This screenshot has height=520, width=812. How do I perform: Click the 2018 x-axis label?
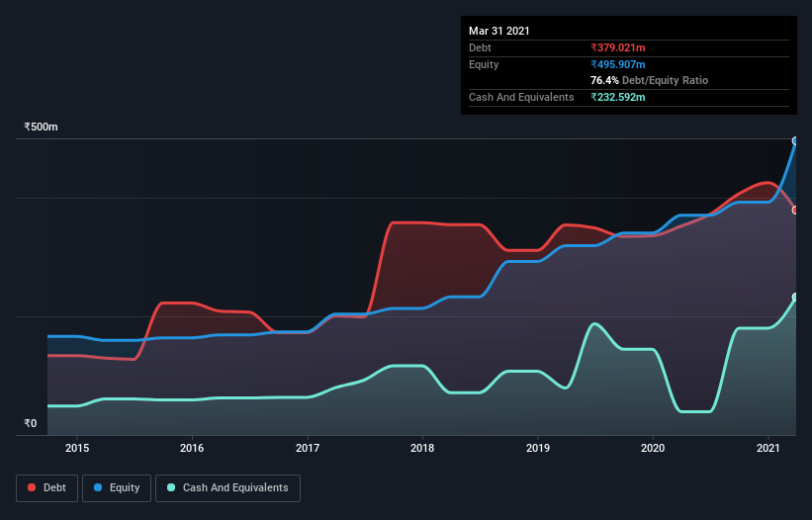click(x=422, y=448)
